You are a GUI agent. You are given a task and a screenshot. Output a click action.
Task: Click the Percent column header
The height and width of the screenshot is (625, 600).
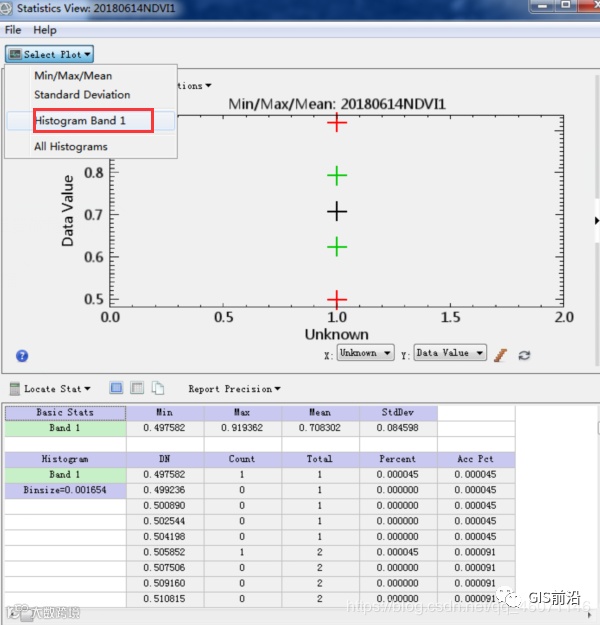[398, 459]
